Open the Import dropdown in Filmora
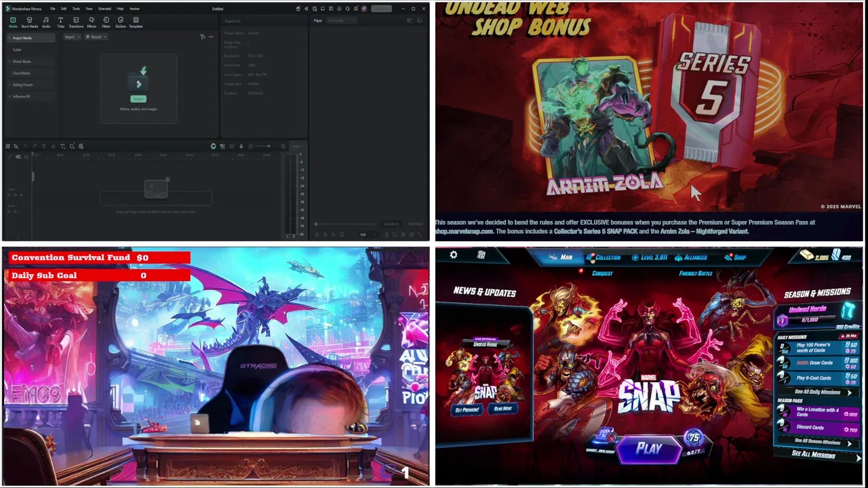The width and height of the screenshot is (868, 488). click(x=72, y=37)
